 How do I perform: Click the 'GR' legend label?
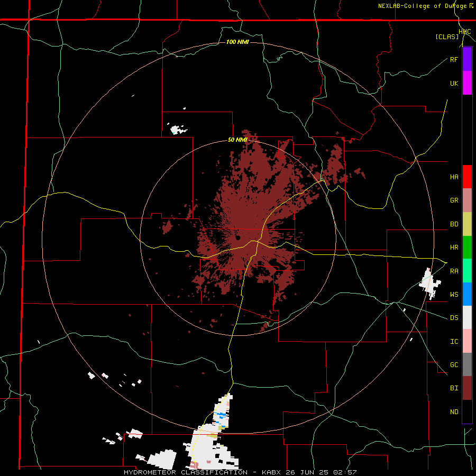click(454, 200)
